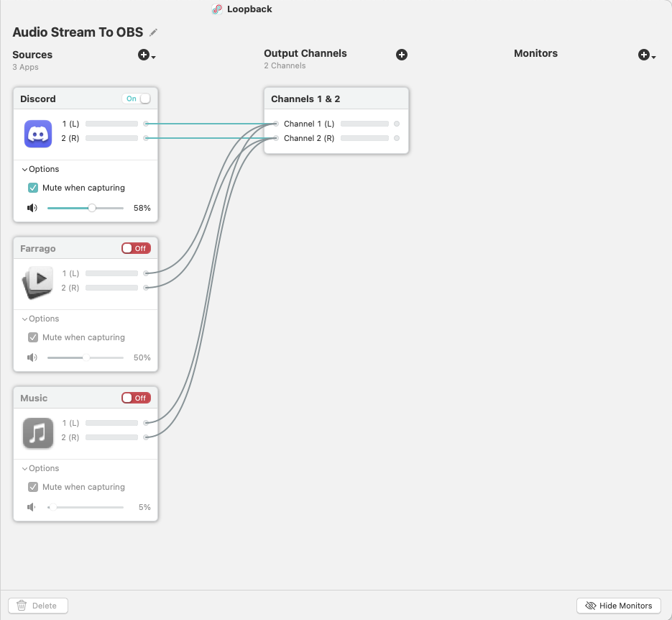This screenshot has width=672, height=620.
Task: Click the Discord 1 (L) level meter
Action: (x=111, y=124)
